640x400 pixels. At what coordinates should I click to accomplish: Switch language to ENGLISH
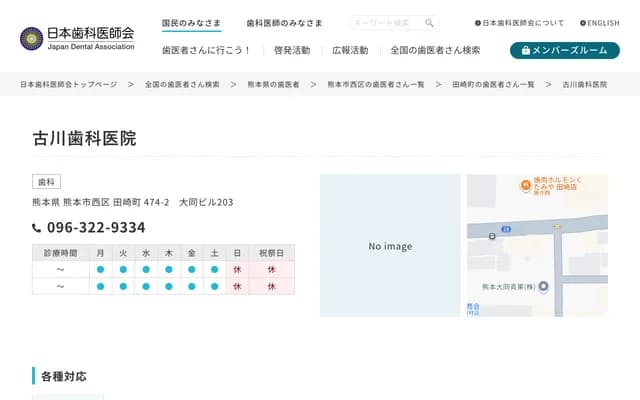[600, 22]
